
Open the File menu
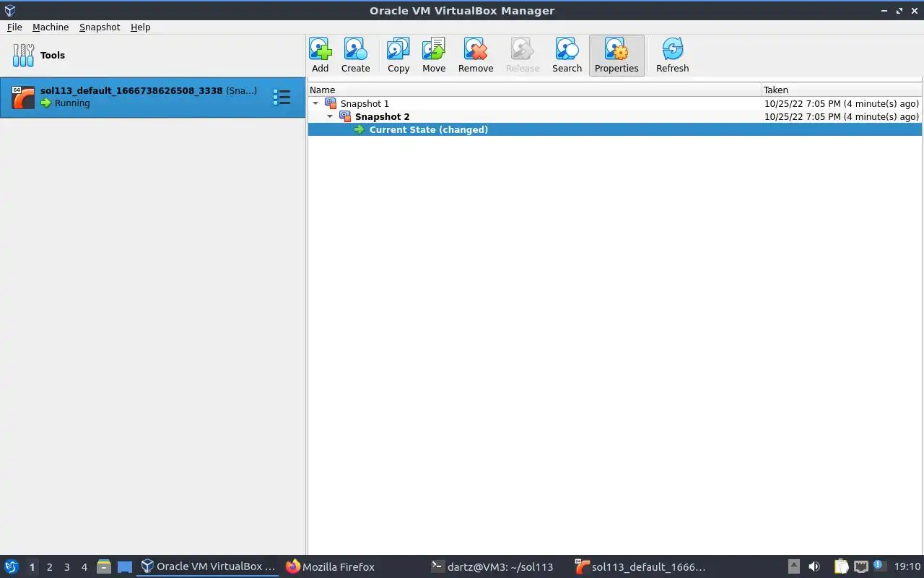pos(14,27)
